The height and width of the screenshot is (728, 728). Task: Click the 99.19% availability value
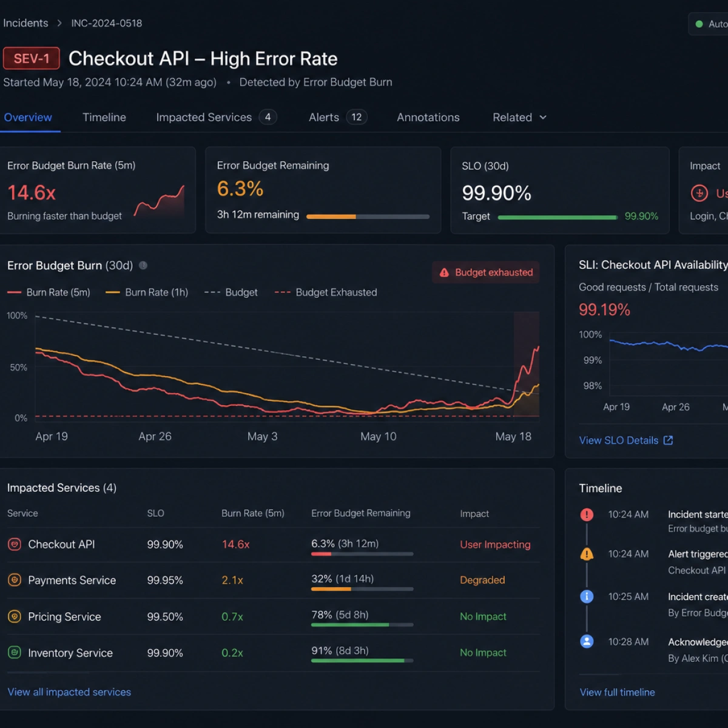click(605, 310)
